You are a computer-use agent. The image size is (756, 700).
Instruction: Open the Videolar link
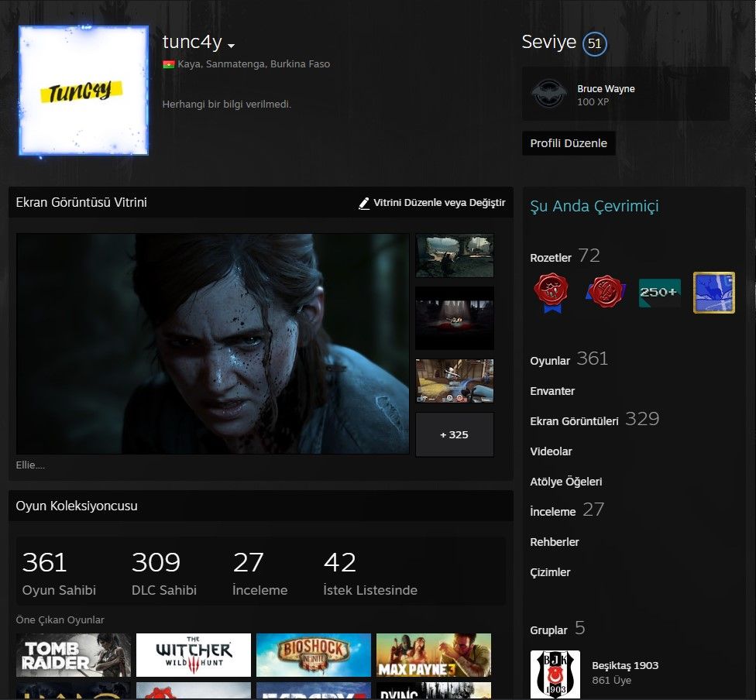pos(551,451)
